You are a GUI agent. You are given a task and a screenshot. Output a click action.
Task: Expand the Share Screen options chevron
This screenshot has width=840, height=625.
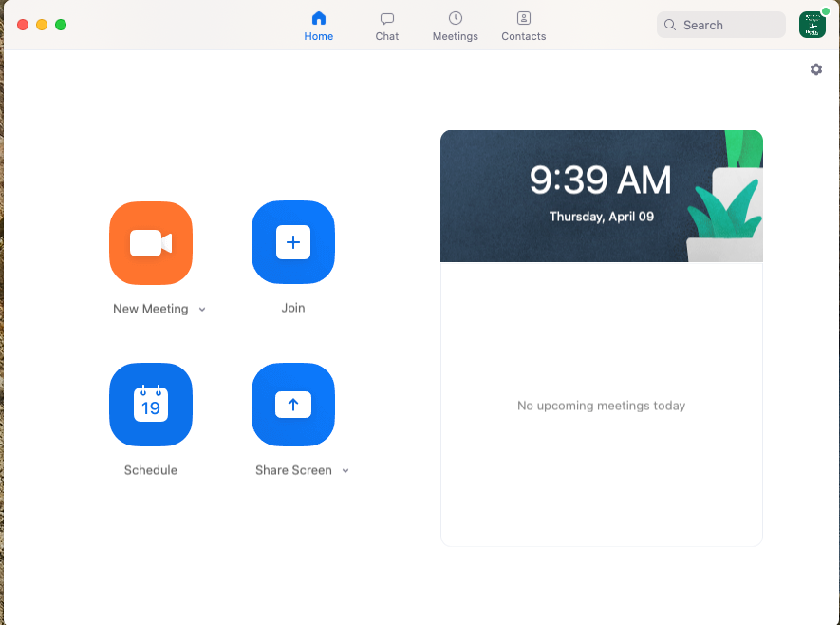(345, 471)
